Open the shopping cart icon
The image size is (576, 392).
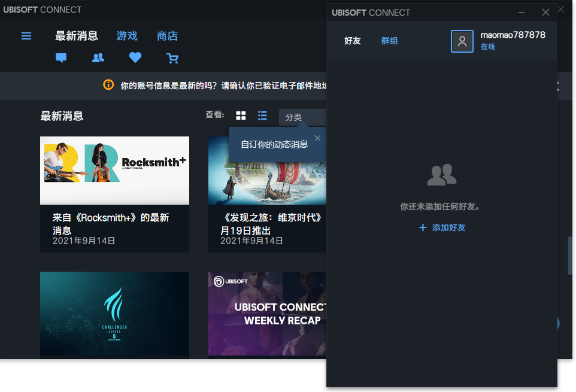pos(172,58)
